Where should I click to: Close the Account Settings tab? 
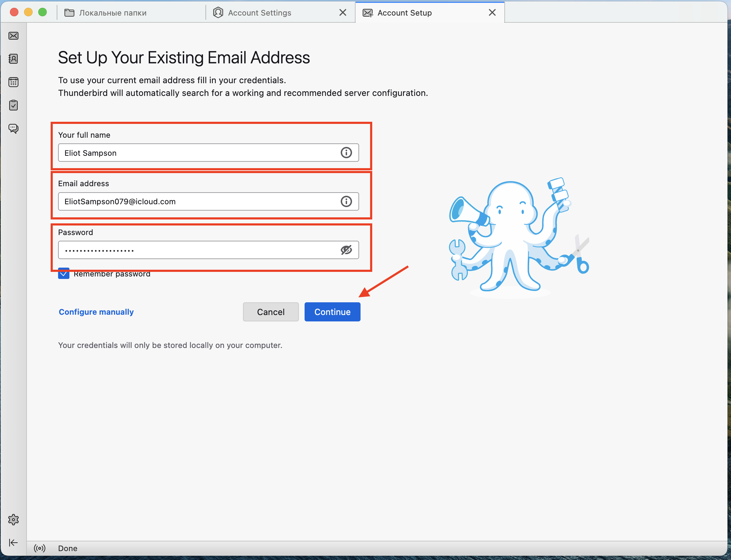pyautogui.click(x=342, y=13)
